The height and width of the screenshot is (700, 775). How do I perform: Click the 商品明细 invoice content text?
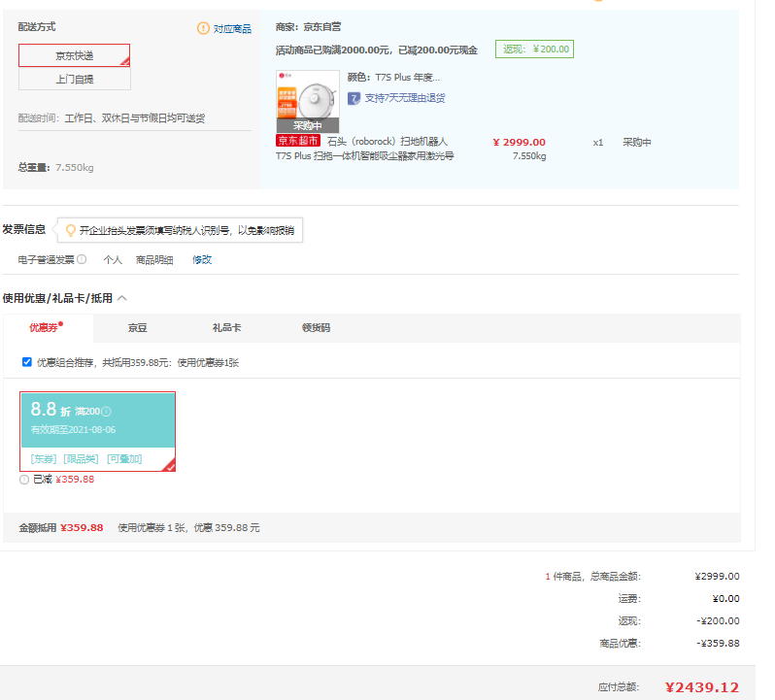coord(154,260)
